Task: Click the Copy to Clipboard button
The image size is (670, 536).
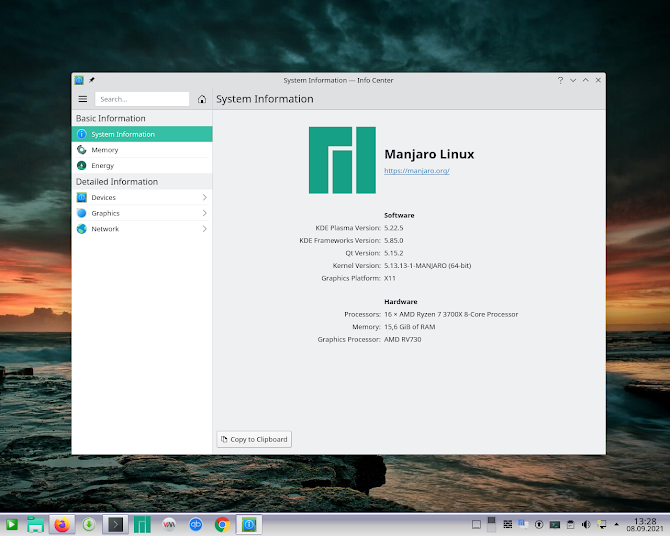Action: tap(254, 439)
